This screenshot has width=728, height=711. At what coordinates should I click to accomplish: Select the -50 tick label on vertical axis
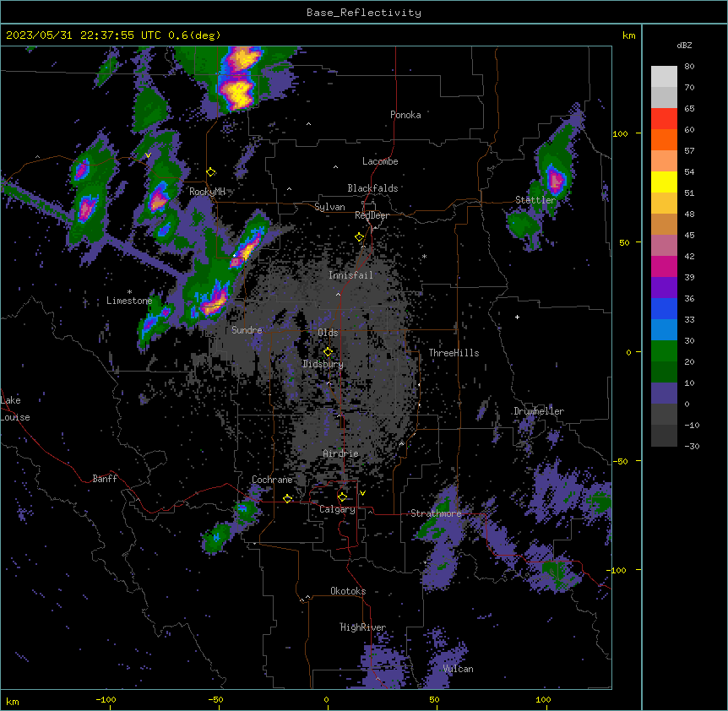(620, 461)
